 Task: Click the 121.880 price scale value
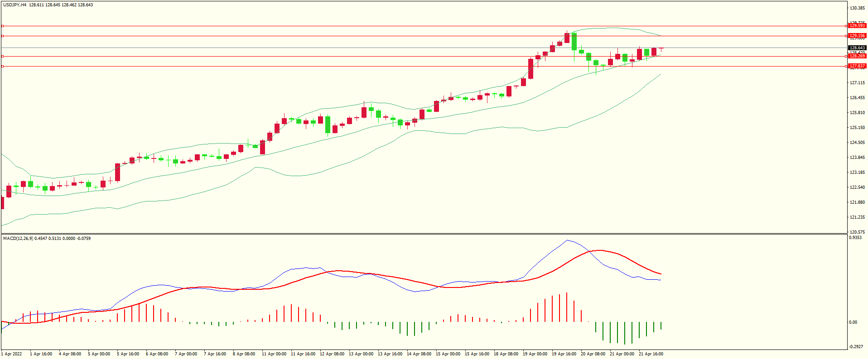coord(858,202)
